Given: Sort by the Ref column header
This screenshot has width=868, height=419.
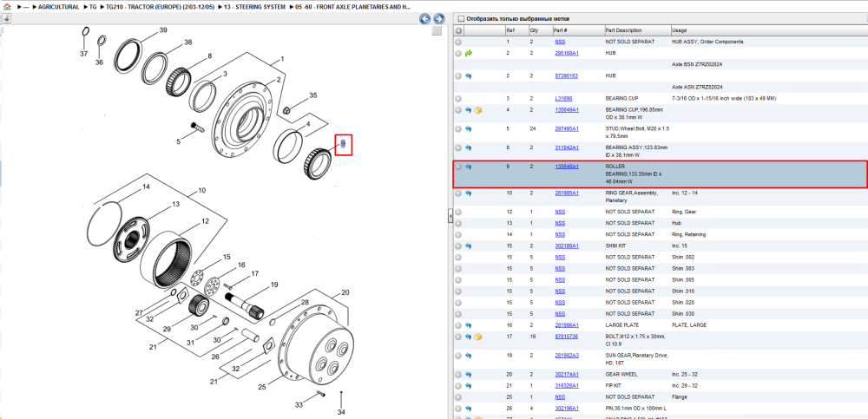Looking at the screenshot, I should coord(510,30).
